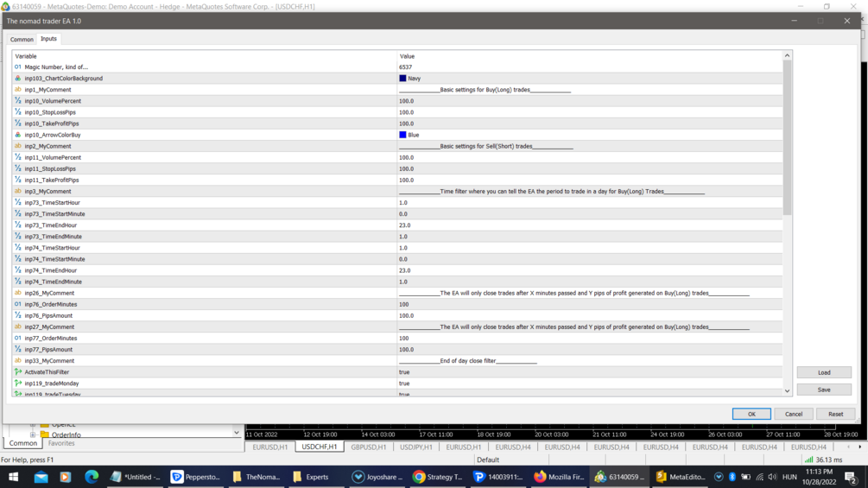Confirm settings with OK button
868x488 pixels.
click(751, 414)
